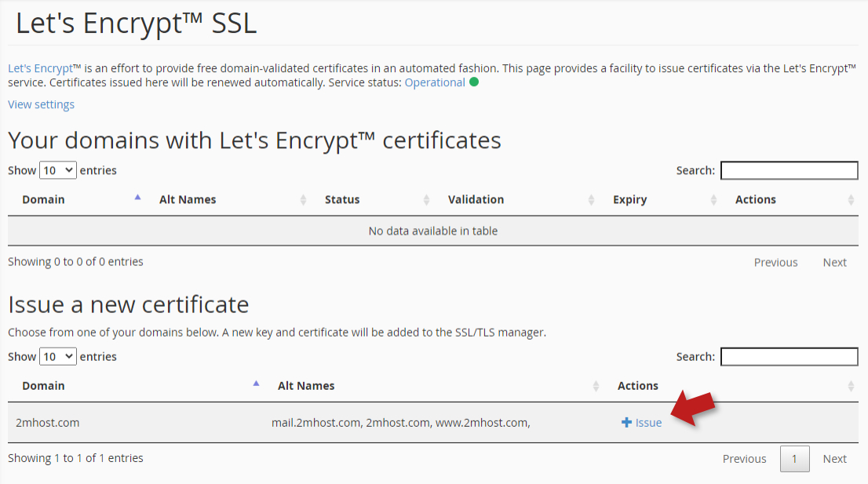Image resolution: width=868 pixels, height=484 pixels.
Task: Click the Operational service status link
Action: point(435,82)
